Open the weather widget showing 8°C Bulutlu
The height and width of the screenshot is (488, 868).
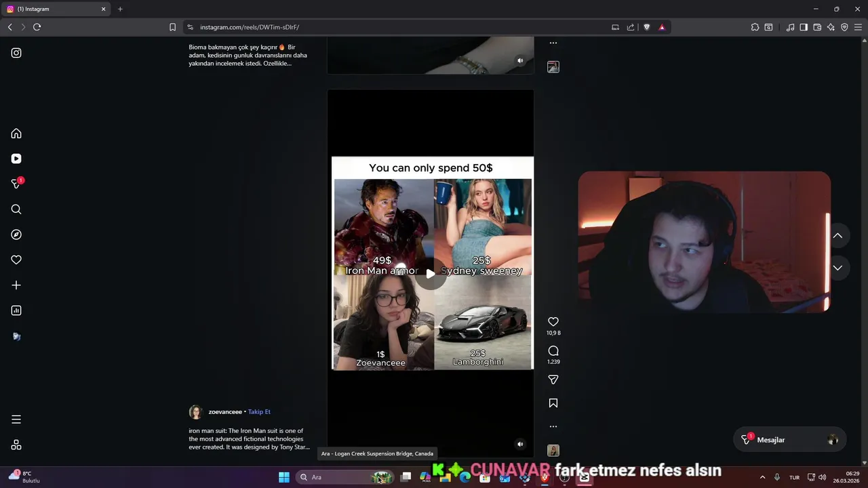24,477
